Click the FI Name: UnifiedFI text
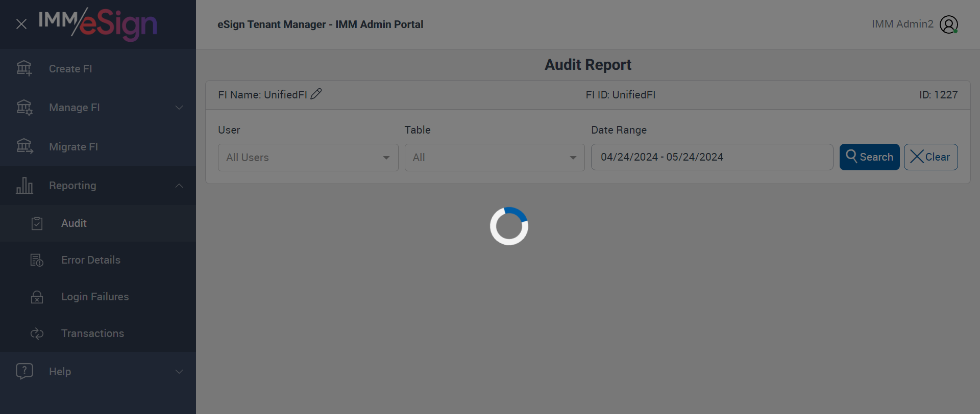Screen dimensions: 980x414 click(x=262, y=95)
